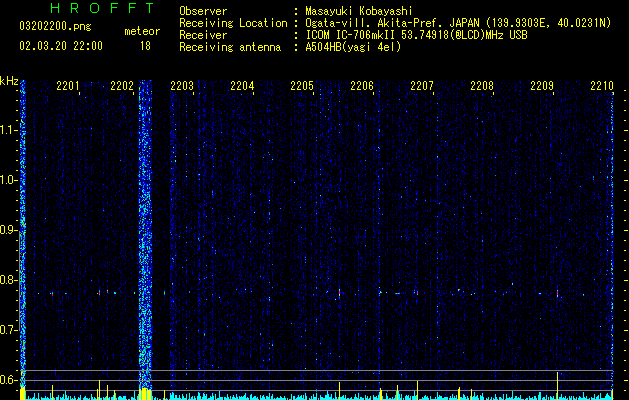Click the 0.6 frequency axis label
The height and width of the screenshot is (400, 629).
(9, 380)
